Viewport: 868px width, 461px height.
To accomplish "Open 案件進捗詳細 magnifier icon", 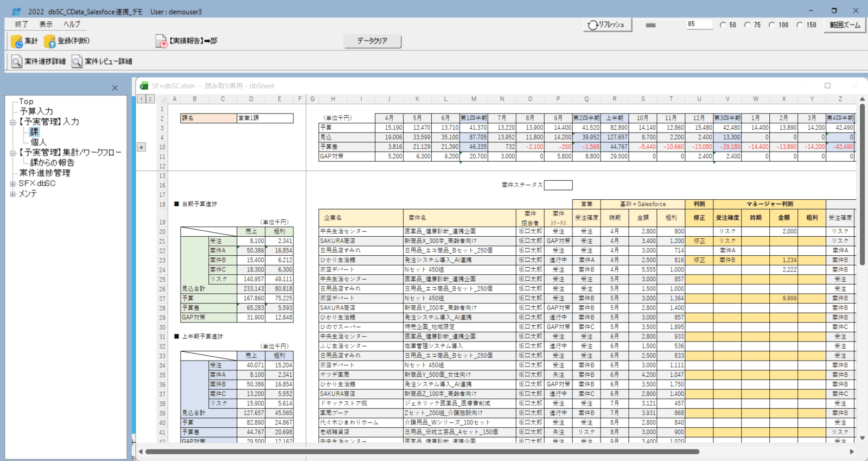I will click(17, 61).
